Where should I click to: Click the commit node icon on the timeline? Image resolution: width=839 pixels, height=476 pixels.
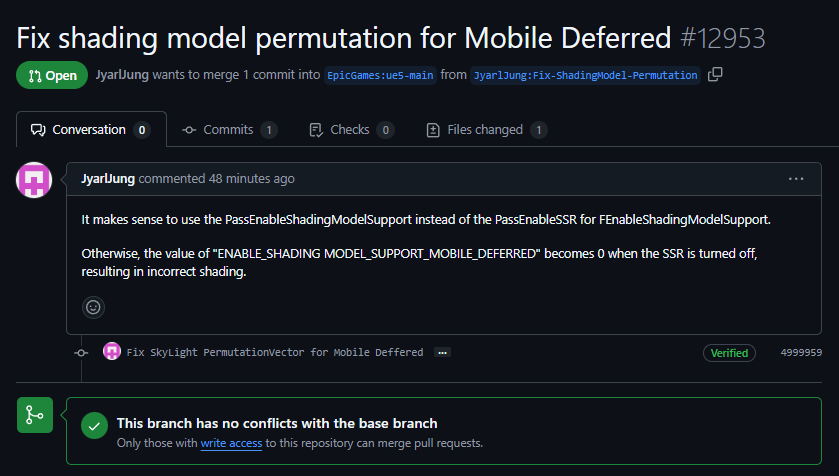pos(81,352)
